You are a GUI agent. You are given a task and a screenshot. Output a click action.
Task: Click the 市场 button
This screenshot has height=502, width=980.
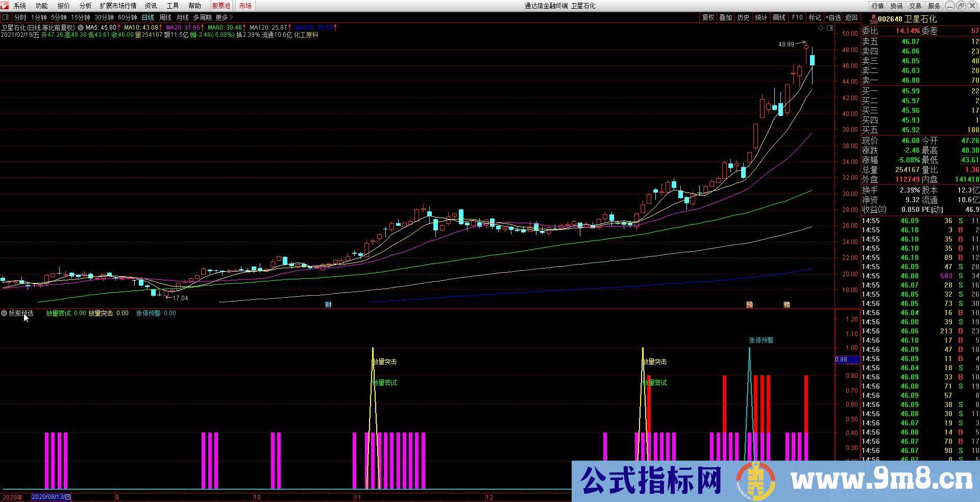pyautogui.click(x=245, y=6)
